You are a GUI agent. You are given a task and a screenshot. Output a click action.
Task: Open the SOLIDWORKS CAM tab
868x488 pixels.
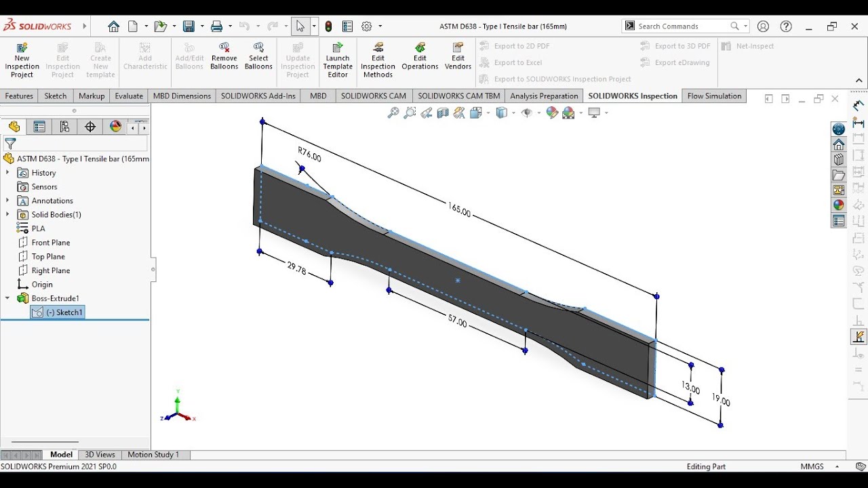374,96
